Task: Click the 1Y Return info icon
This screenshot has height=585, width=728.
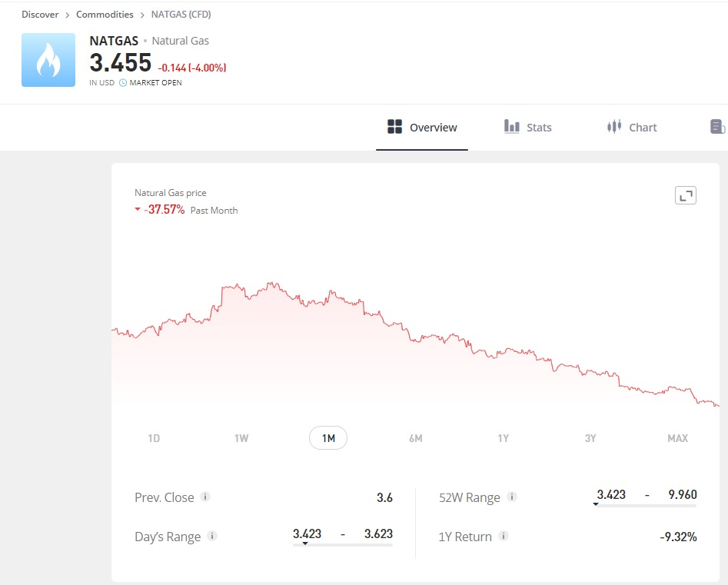Action: [x=504, y=537]
